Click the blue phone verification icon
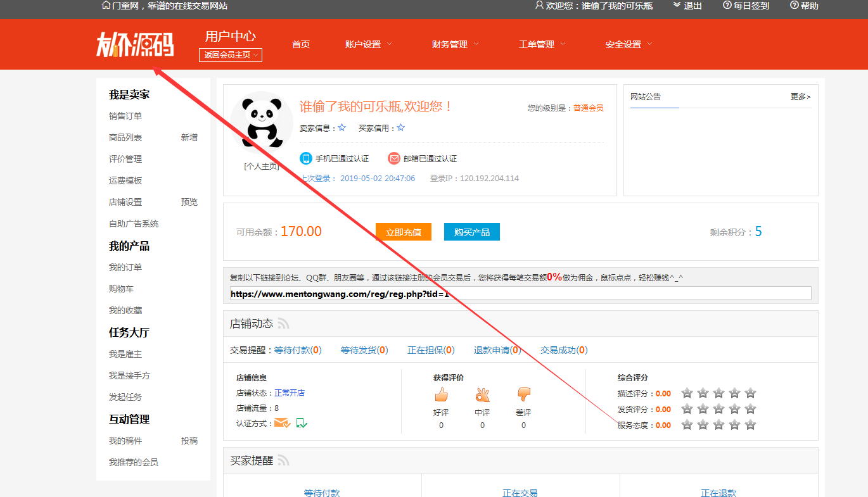Image resolution: width=868 pixels, height=497 pixels. tap(306, 158)
